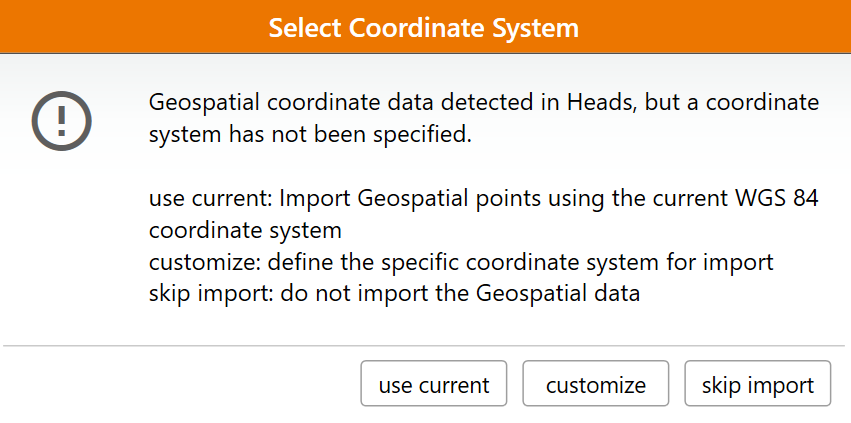Click "but a coordinate" at end of first line

743,102
